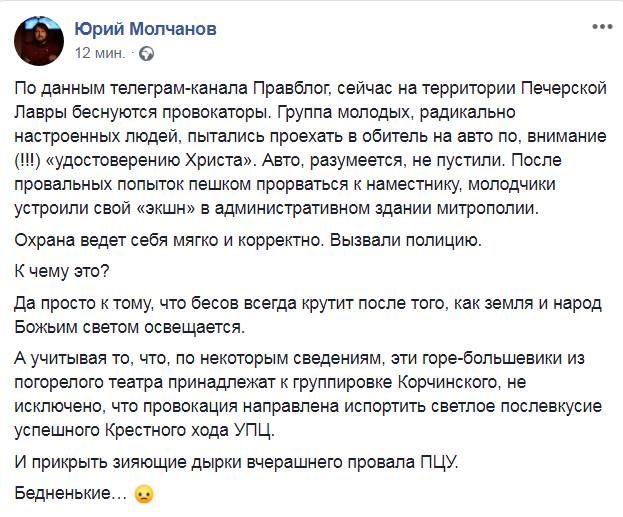Click the line "К чему это?"
The image size is (623, 517).
click(x=61, y=274)
